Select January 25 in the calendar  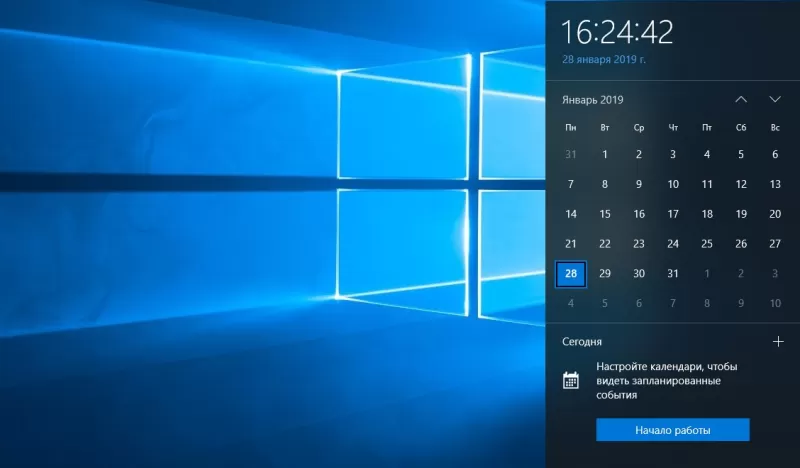click(707, 244)
